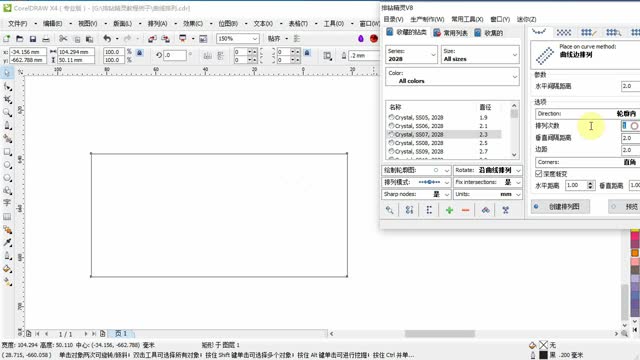Viewport: 640px width, 360px height.
Task: Click the Print icon in the toolbar
Action: (x=46, y=39)
